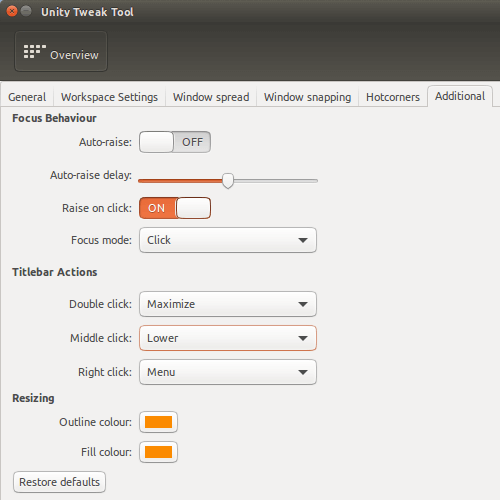Expand the Middle click Lower dropdown

[228, 338]
